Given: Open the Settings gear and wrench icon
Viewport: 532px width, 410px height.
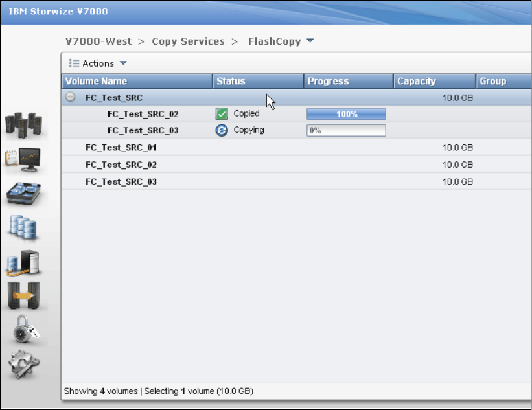Looking at the screenshot, I should coord(23,365).
